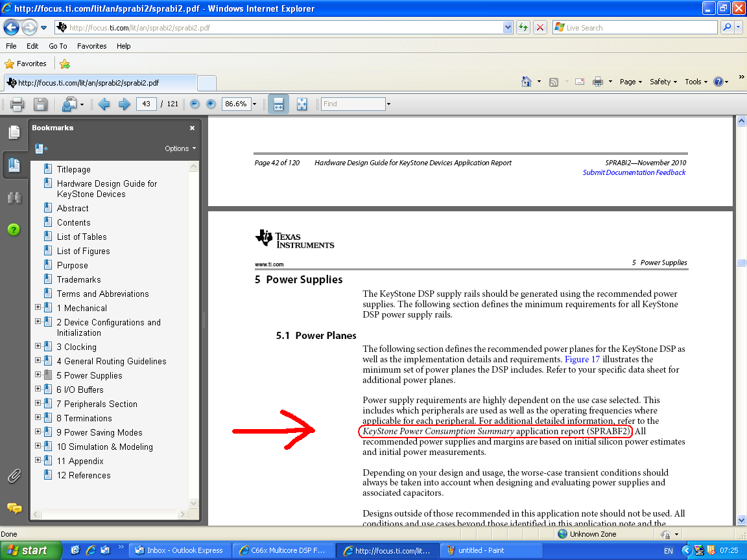Zoom in with the plus icon
The width and height of the screenshot is (747, 560).
(211, 104)
